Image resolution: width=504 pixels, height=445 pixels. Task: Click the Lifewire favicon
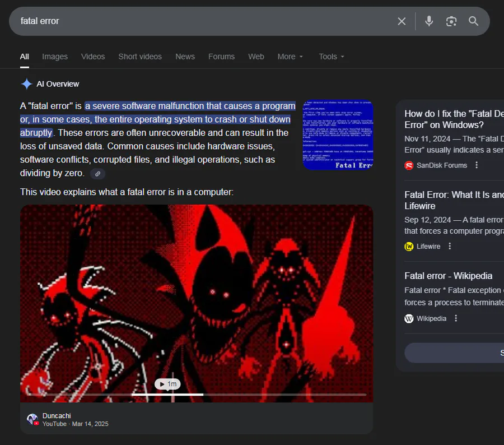click(409, 247)
